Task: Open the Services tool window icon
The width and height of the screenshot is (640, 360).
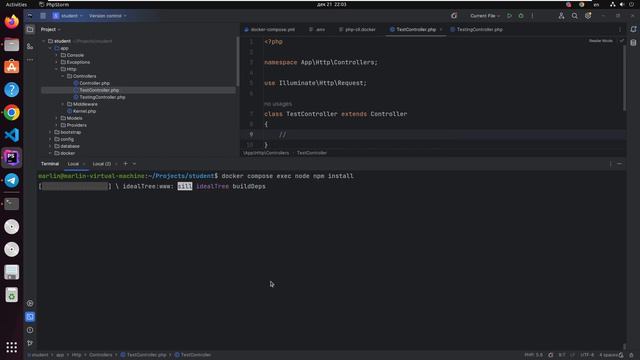Action: pyautogui.click(x=30, y=303)
